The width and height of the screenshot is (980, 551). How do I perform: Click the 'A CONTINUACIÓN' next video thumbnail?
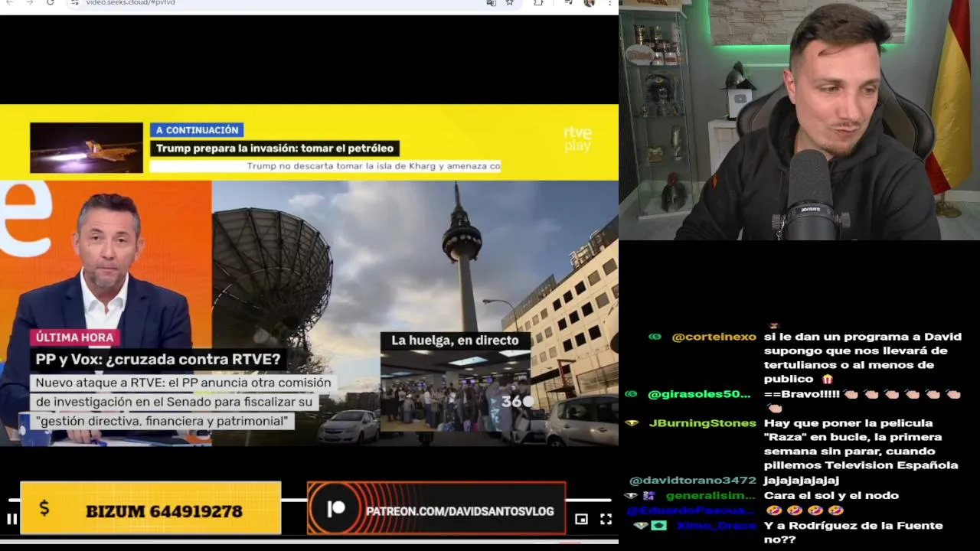[87, 148]
